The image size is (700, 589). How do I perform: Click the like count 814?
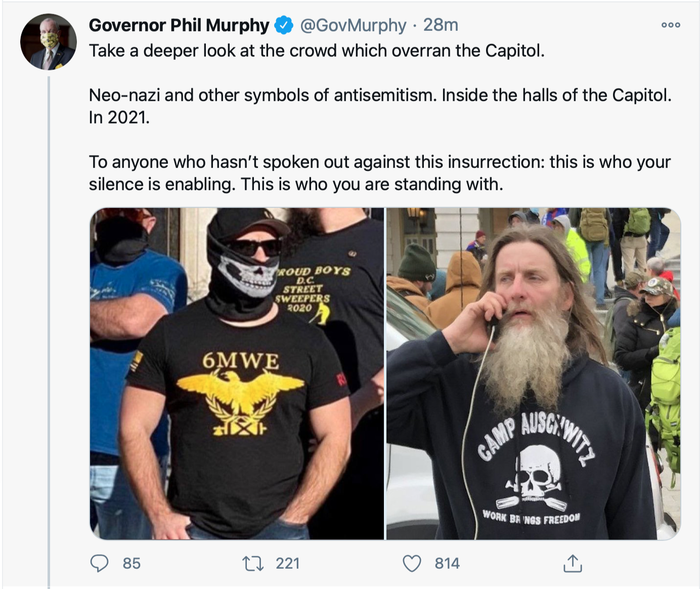click(x=447, y=563)
